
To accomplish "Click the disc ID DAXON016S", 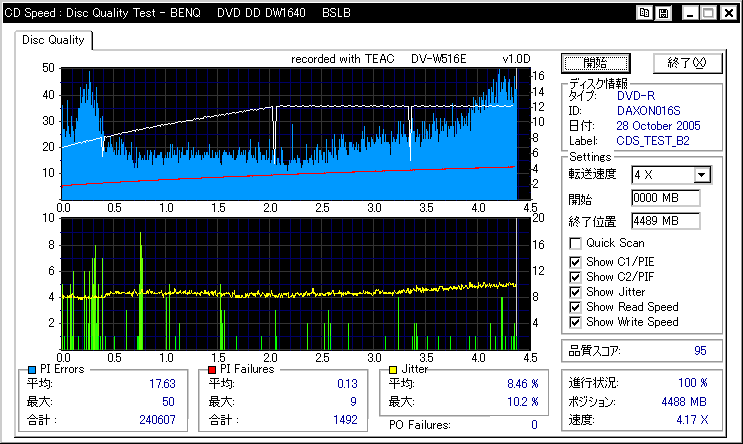I will 648,111.
